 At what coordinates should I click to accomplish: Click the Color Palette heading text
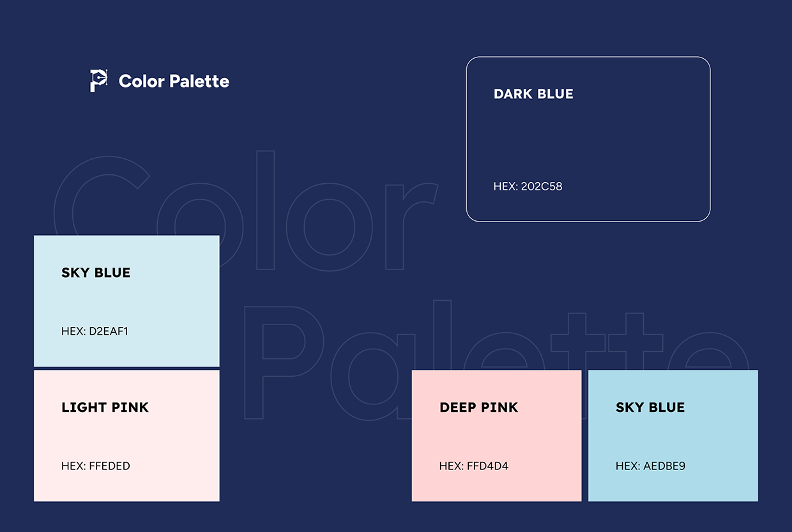point(174,81)
